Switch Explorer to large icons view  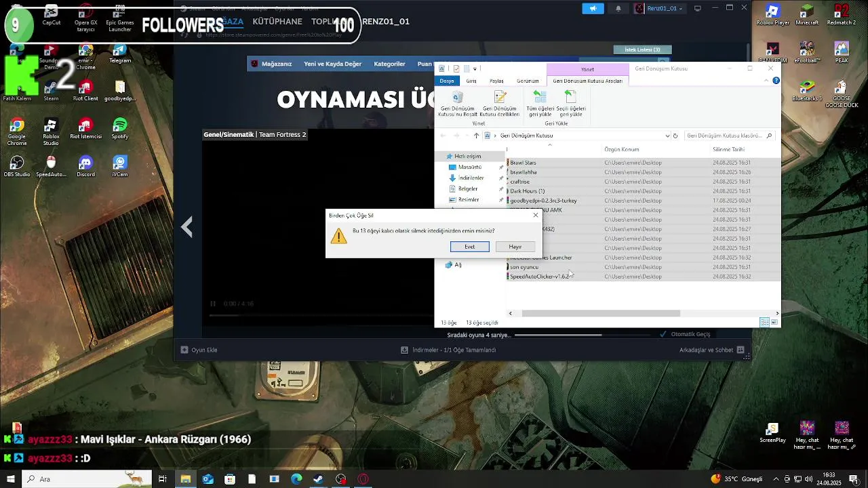pos(774,323)
